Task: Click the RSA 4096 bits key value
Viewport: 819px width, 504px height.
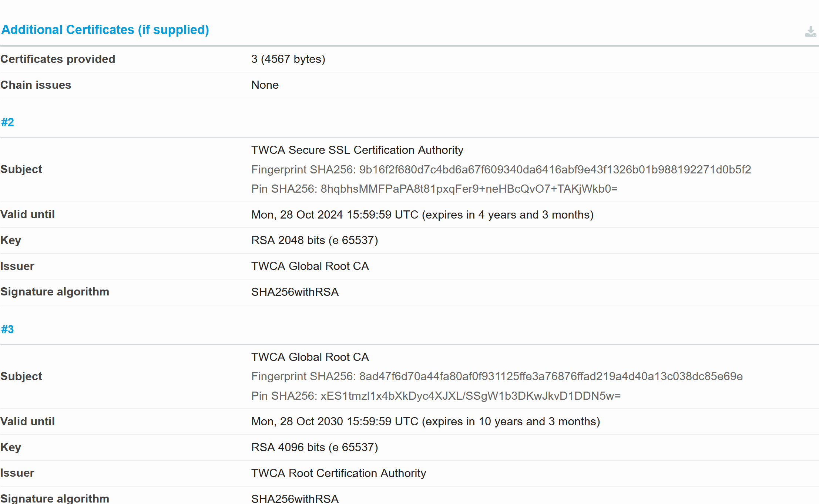Action: [x=314, y=447]
